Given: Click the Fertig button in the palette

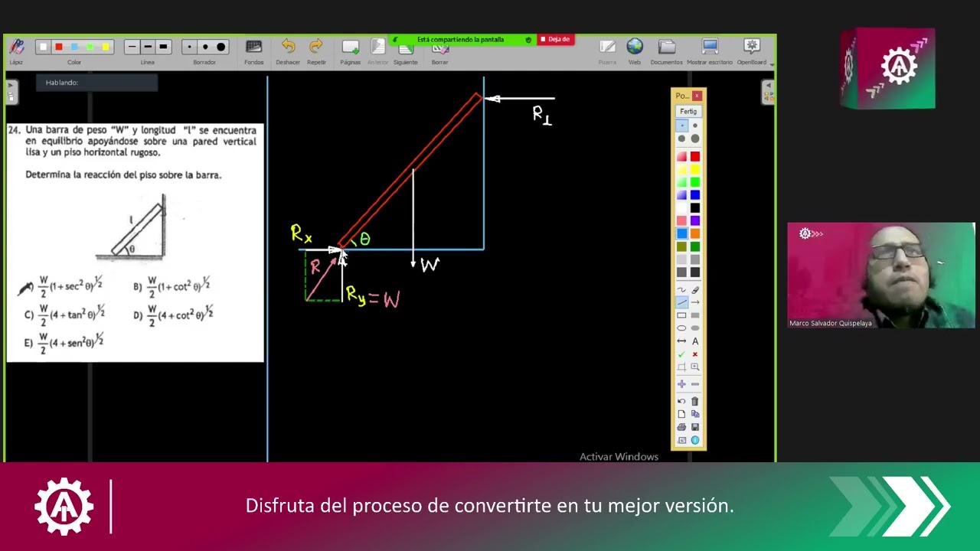Looking at the screenshot, I should 688,111.
